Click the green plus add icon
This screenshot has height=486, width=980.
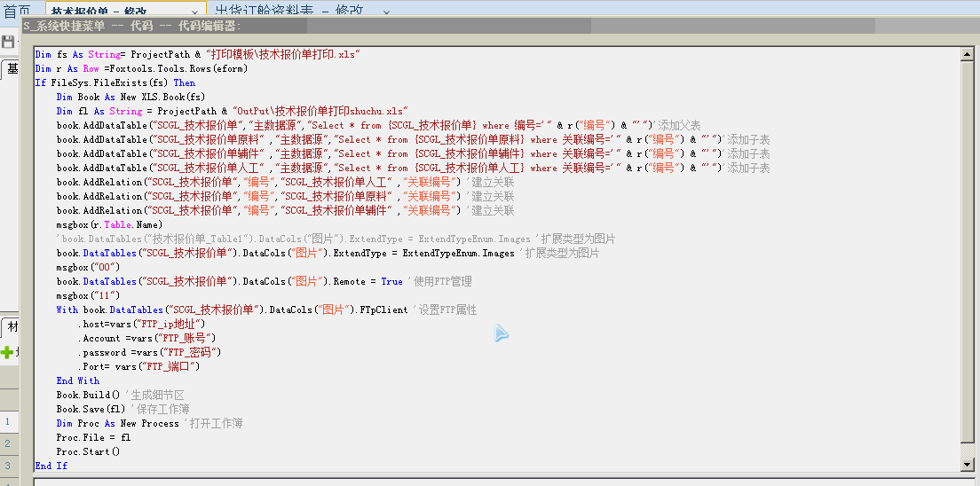pos(7,352)
